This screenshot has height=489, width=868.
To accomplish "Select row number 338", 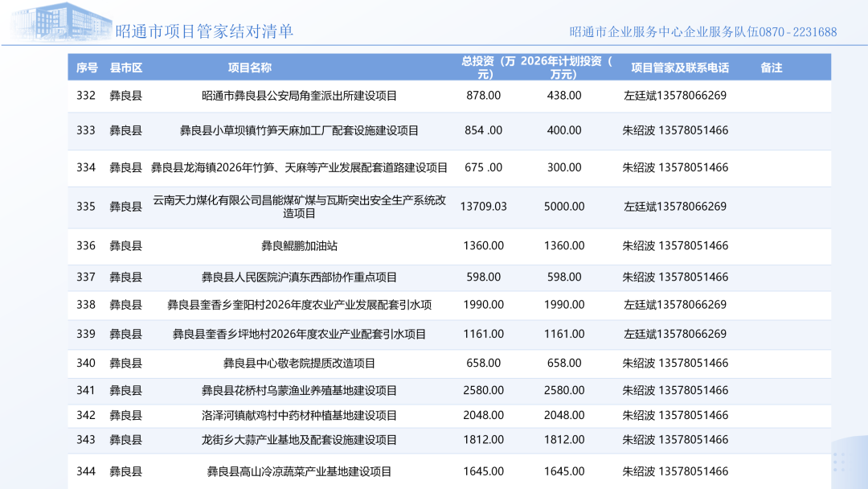I will [86, 305].
